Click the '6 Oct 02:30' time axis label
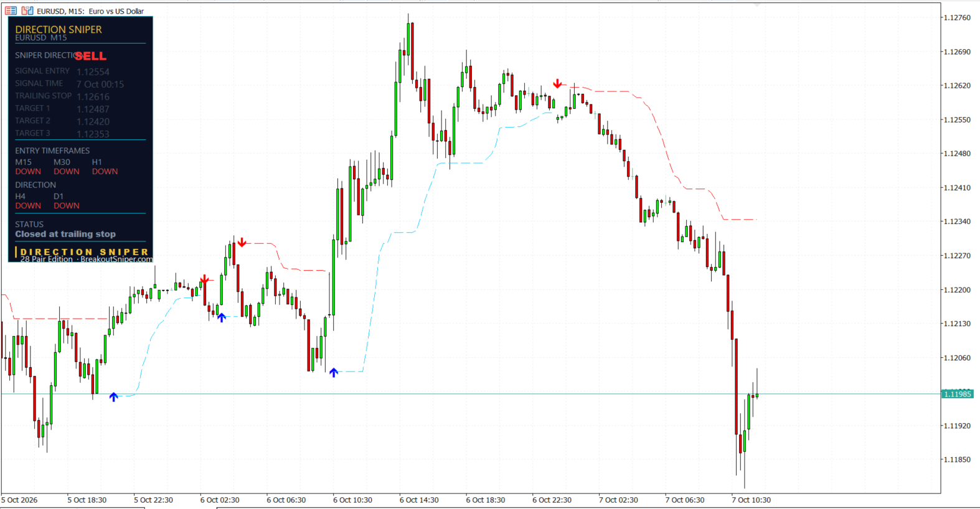Screen dimensions: 980x509 [x=220, y=500]
